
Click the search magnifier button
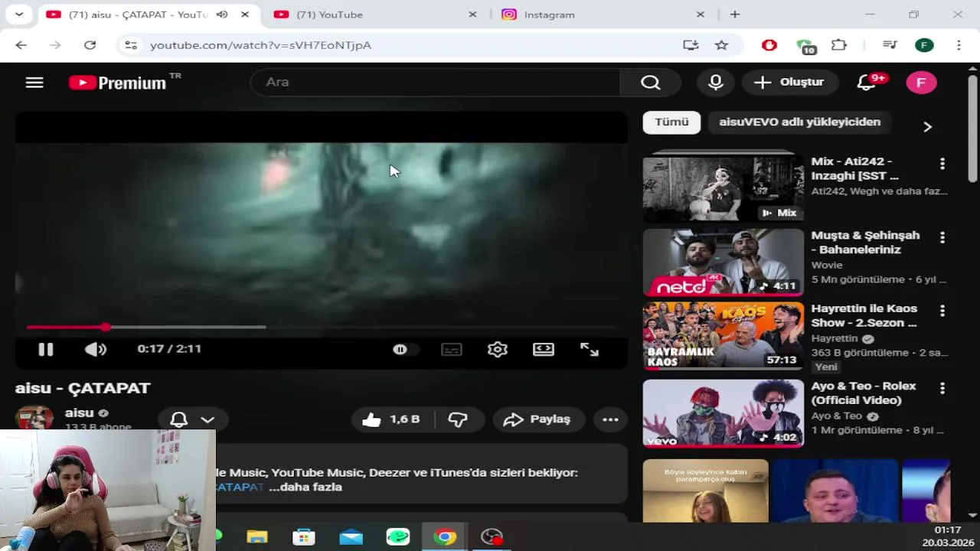tap(650, 83)
